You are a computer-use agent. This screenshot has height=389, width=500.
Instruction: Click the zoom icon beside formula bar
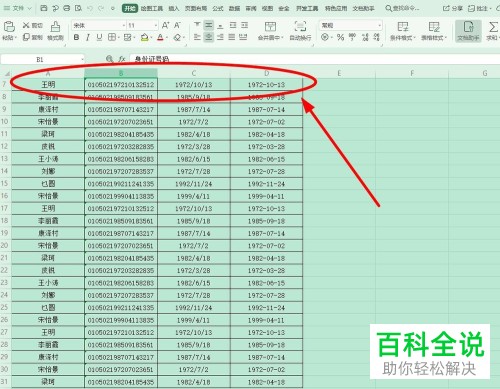pos(109,59)
